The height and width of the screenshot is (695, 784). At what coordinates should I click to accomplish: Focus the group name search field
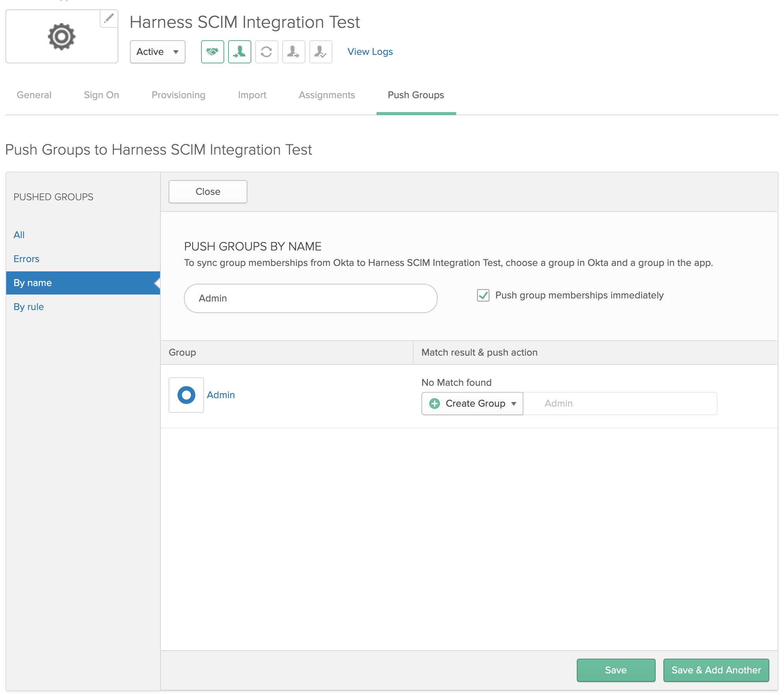[310, 298]
